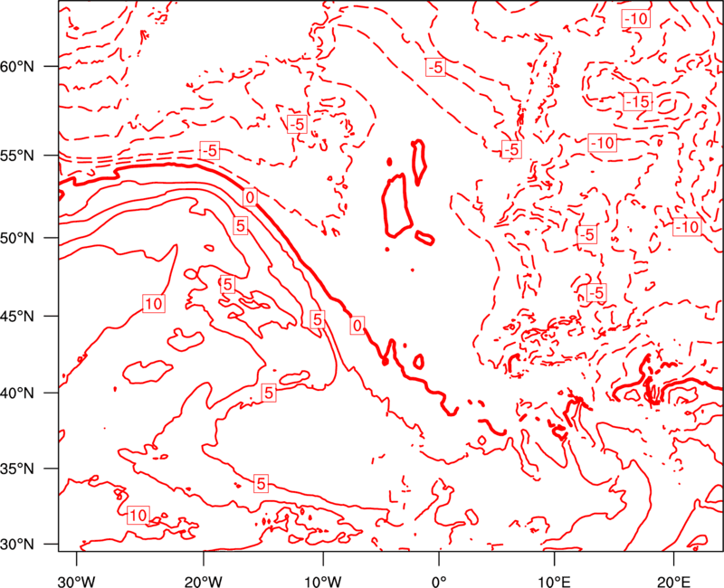Pick the 40°N latitude axis label

(17, 394)
